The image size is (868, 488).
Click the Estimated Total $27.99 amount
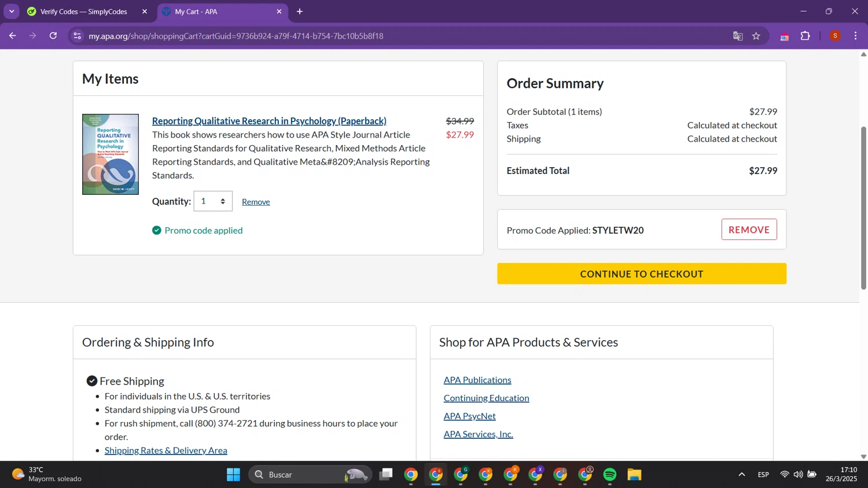[x=763, y=171]
